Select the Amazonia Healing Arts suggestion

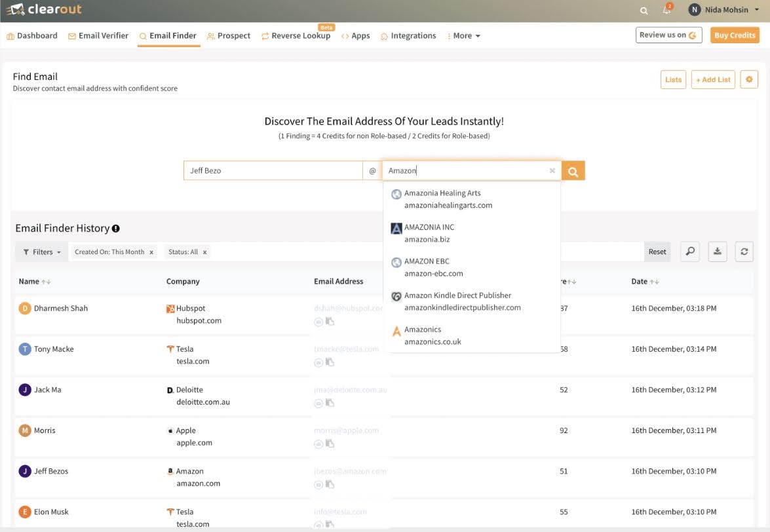coord(471,199)
